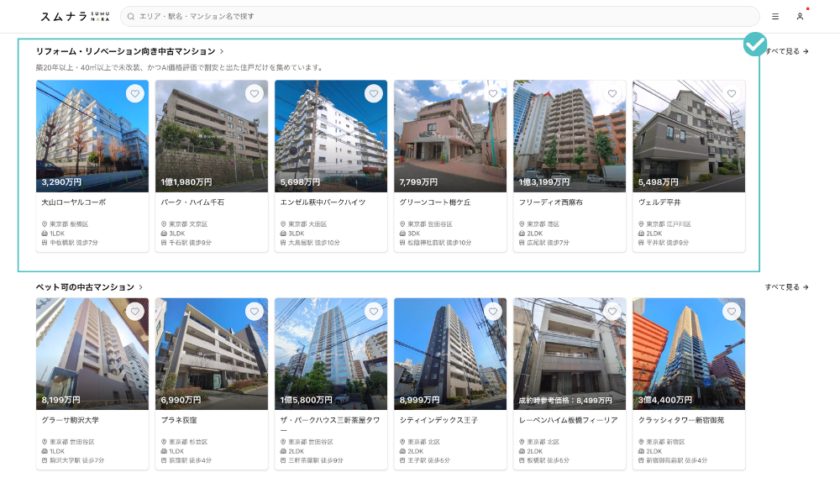Toggle heart on エンゼル萩中パークハイツ card

tap(374, 94)
